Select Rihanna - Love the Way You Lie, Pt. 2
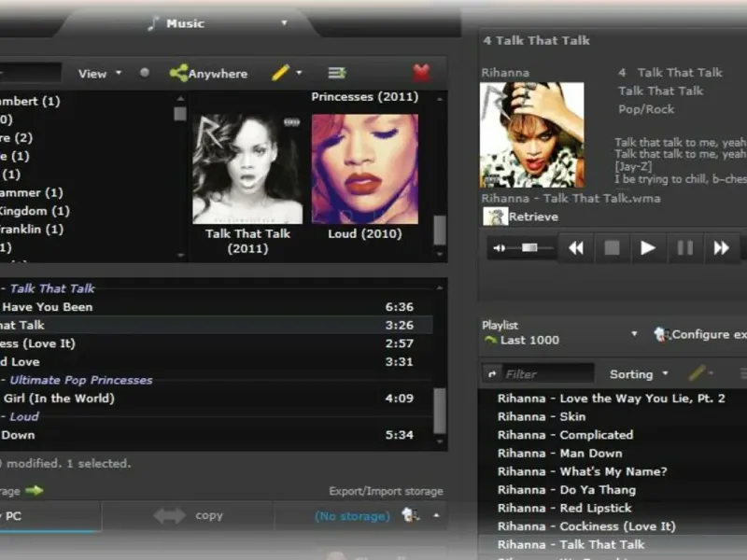The image size is (747, 560). [613, 399]
